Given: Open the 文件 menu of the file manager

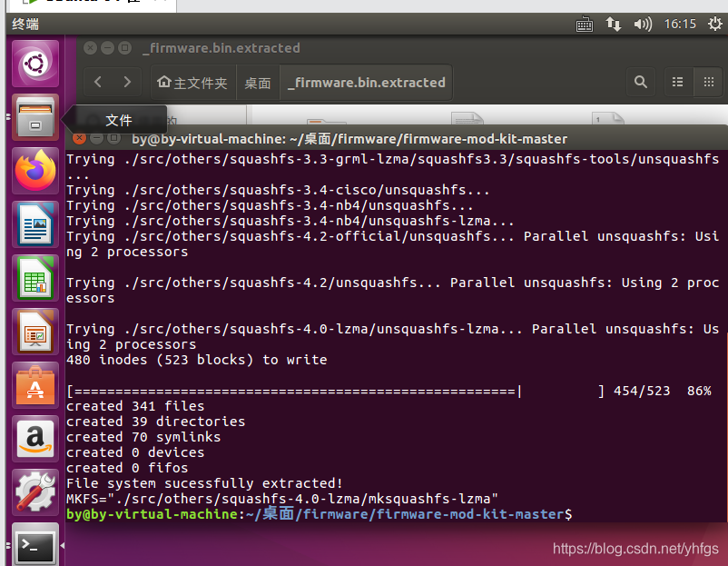Looking at the screenshot, I should pyautogui.click(x=119, y=119).
